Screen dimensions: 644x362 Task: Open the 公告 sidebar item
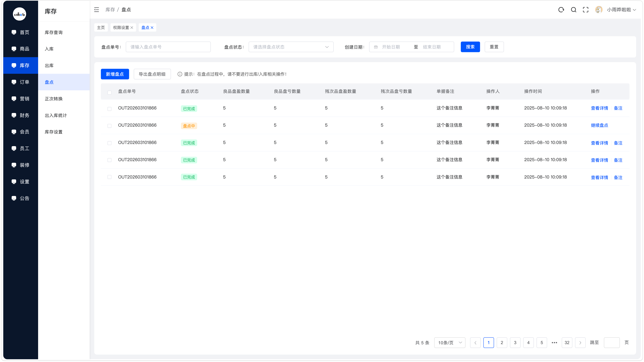coord(21,198)
